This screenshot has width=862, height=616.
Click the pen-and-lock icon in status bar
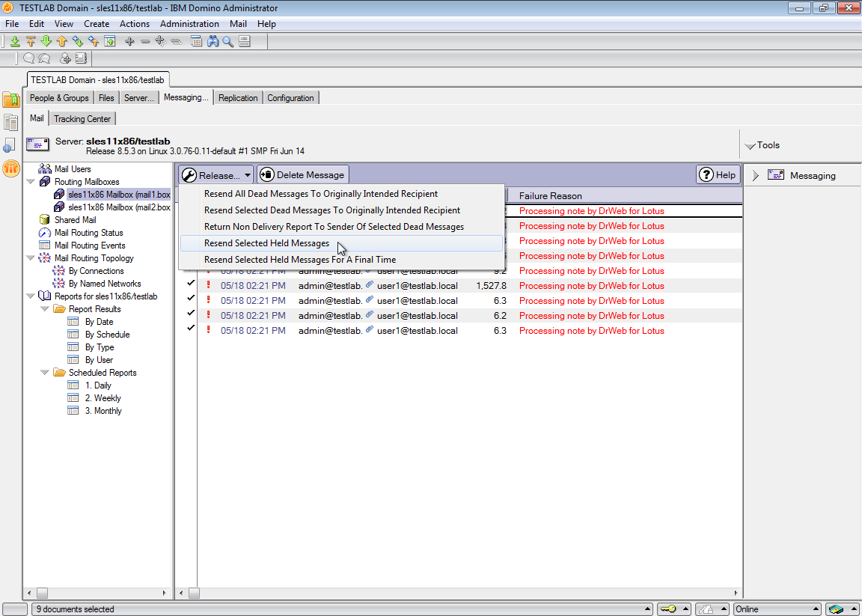tap(706, 609)
